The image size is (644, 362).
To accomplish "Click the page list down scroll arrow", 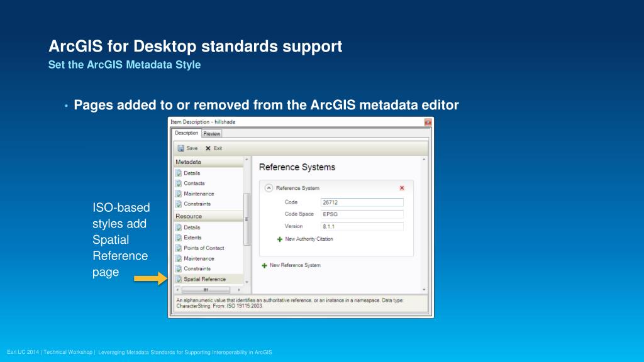I will point(247,282).
